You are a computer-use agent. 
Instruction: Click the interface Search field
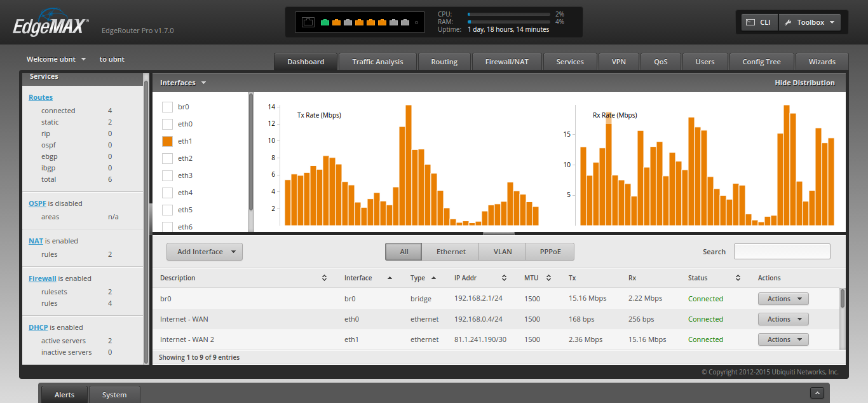pos(782,252)
